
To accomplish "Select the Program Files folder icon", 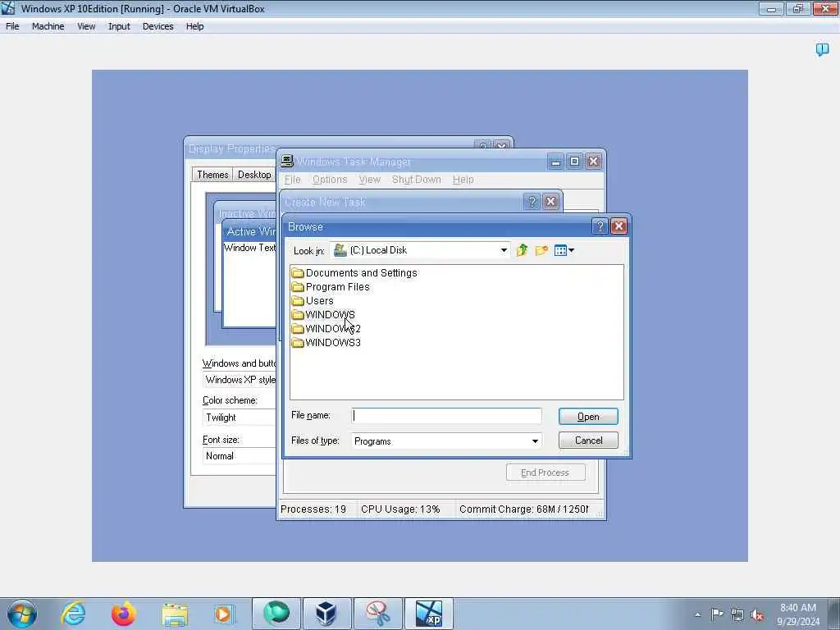I will [x=298, y=287].
